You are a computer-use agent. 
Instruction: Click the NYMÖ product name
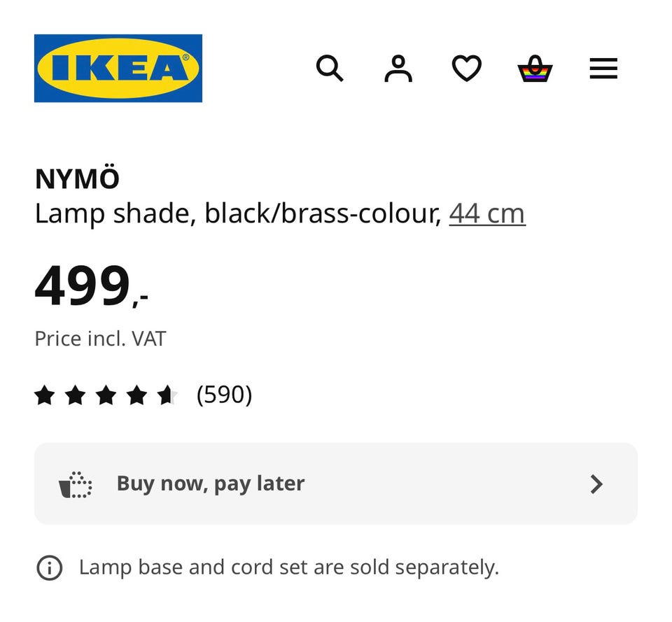pyautogui.click(x=77, y=179)
